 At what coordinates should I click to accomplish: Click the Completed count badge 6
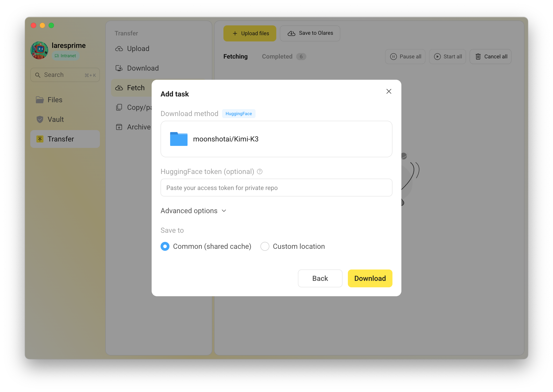click(x=301, y=57)
